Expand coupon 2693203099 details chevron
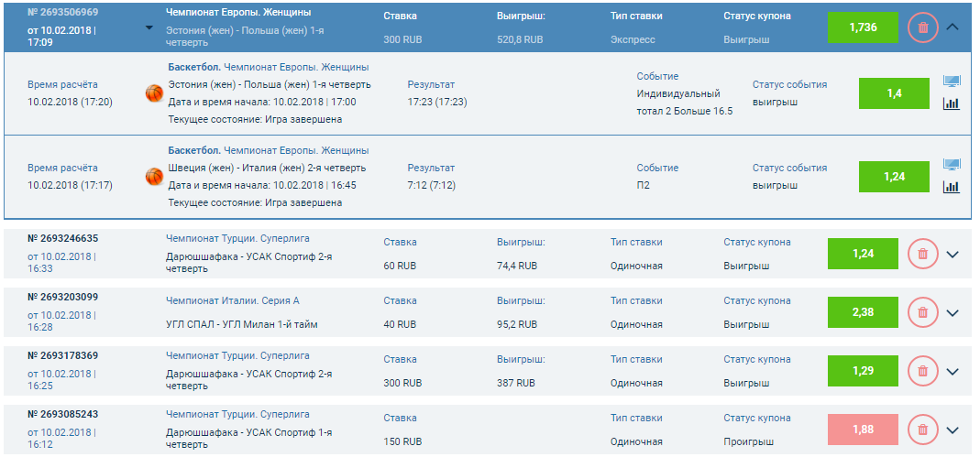This screenshot has height=457, width=980. [x=952, y=313]
